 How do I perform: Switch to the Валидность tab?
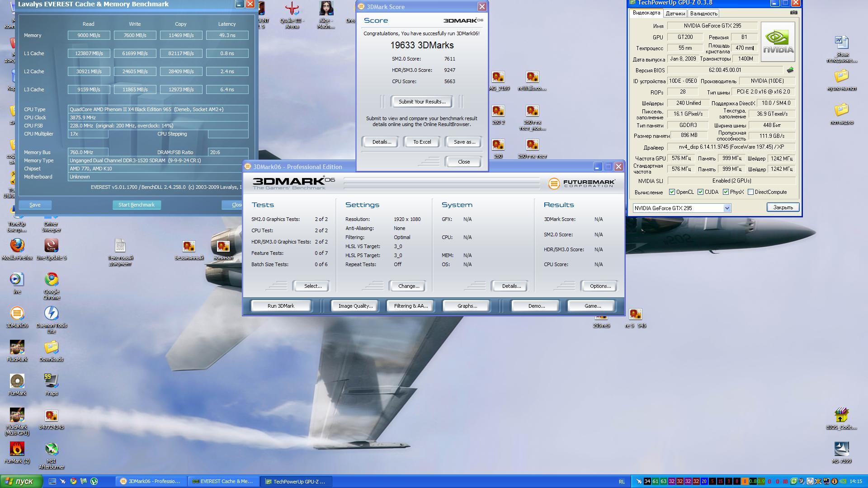(x=703, y=14)
